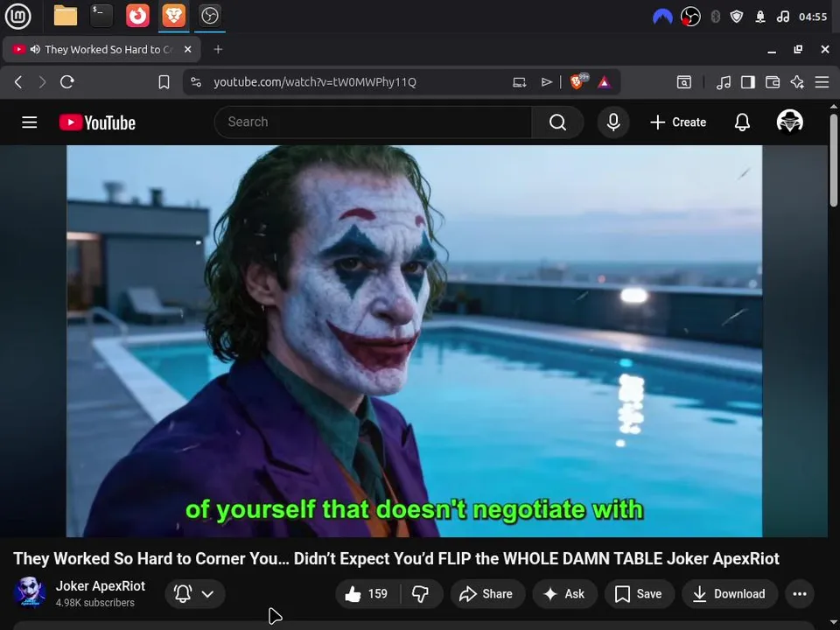Image resolution: width=840 pixels, height=630 pixels.
Task: View site settings icon in address bar
Action: [196, 82]
